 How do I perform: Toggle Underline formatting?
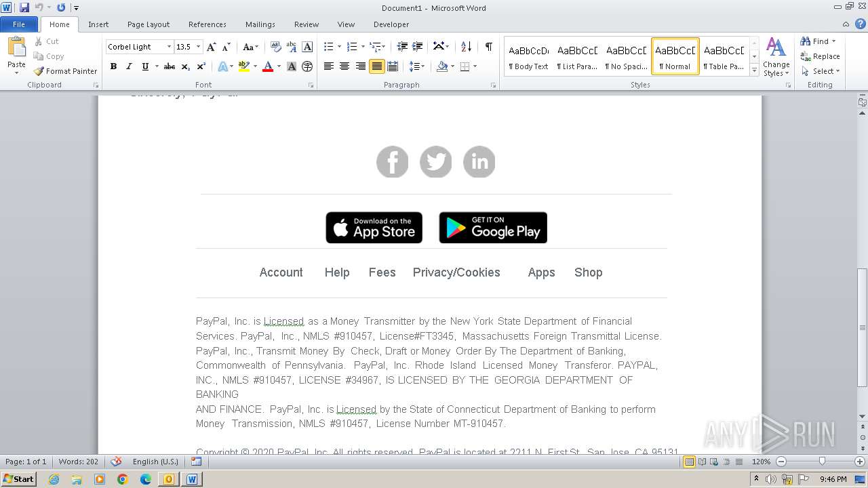(x=145, y=66)
